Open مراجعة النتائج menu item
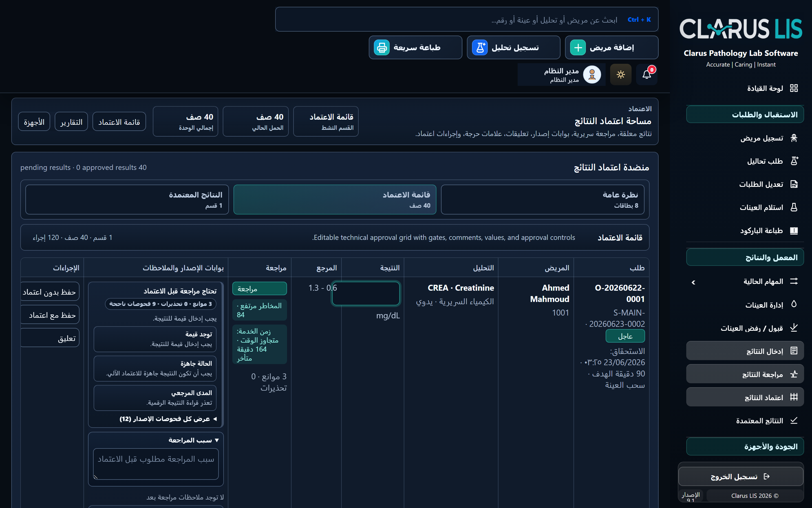This screenshot has height=508, width=812. point(745,374)
